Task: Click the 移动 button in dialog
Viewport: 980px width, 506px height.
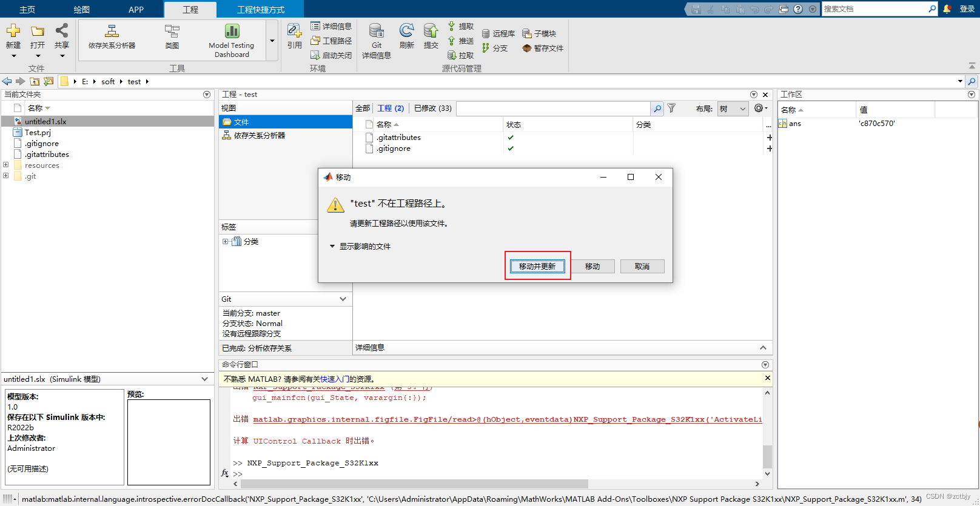Action: [592, 267]
